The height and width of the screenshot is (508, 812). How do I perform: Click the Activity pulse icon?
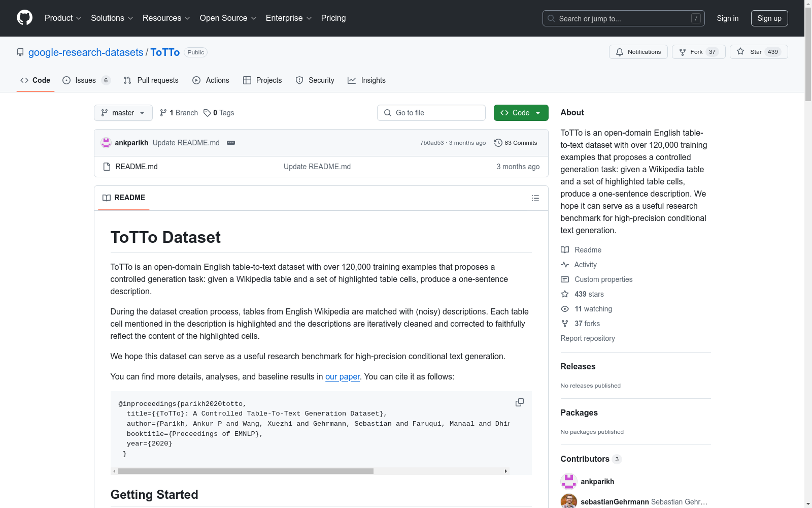(565, 265)
